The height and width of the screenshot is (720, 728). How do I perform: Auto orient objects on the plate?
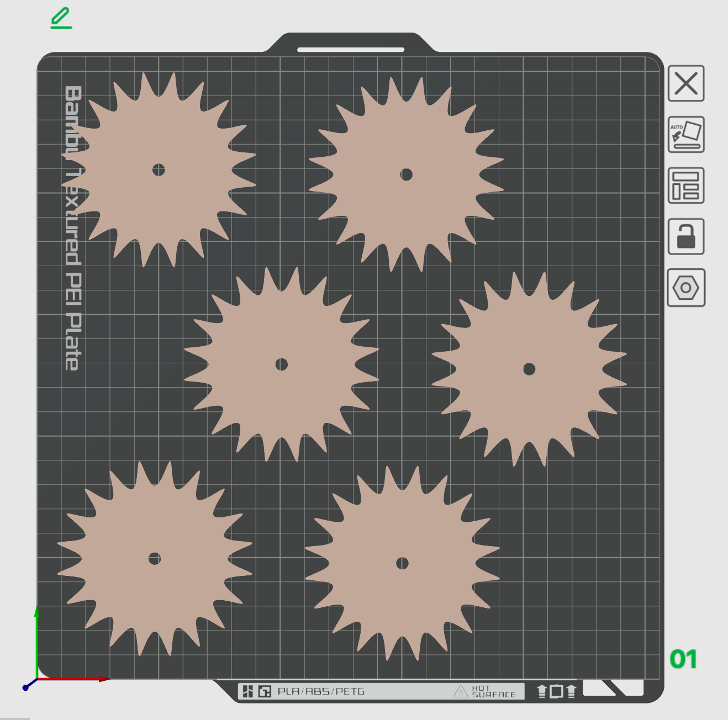(685, 134)
